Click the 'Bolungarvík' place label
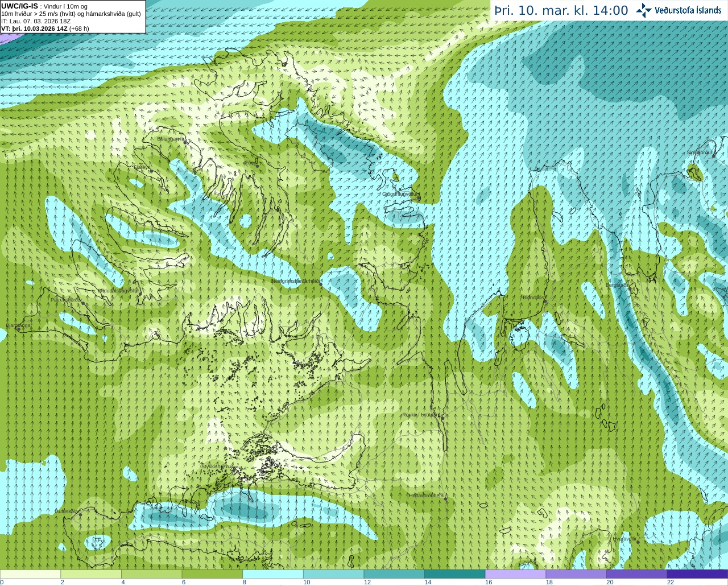 pos(171,138)
